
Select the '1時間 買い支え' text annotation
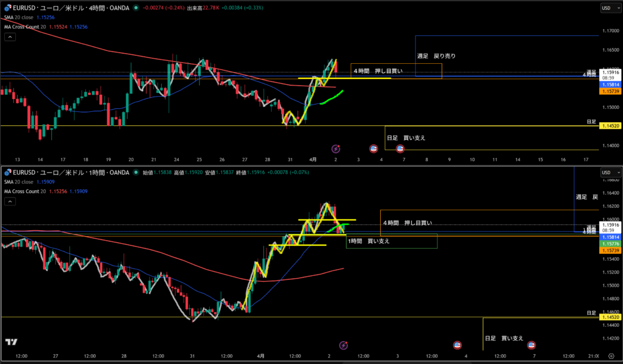[x=369, y=241]
